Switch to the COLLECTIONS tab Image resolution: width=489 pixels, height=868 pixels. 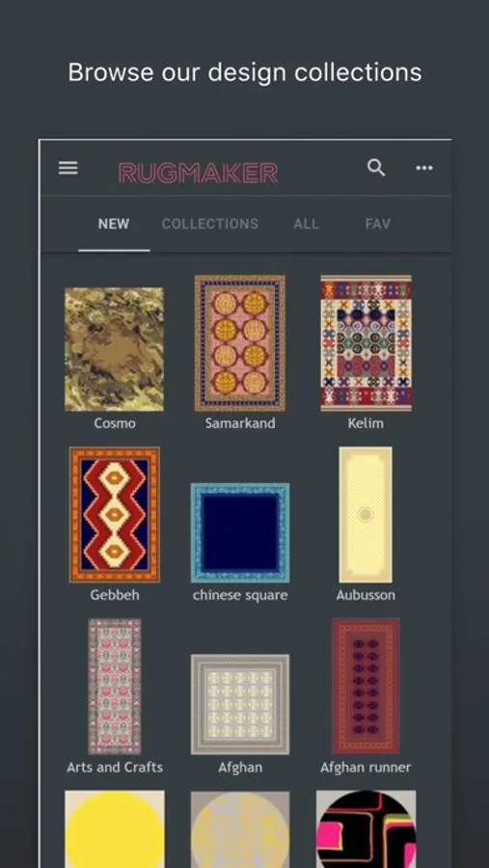210,224
